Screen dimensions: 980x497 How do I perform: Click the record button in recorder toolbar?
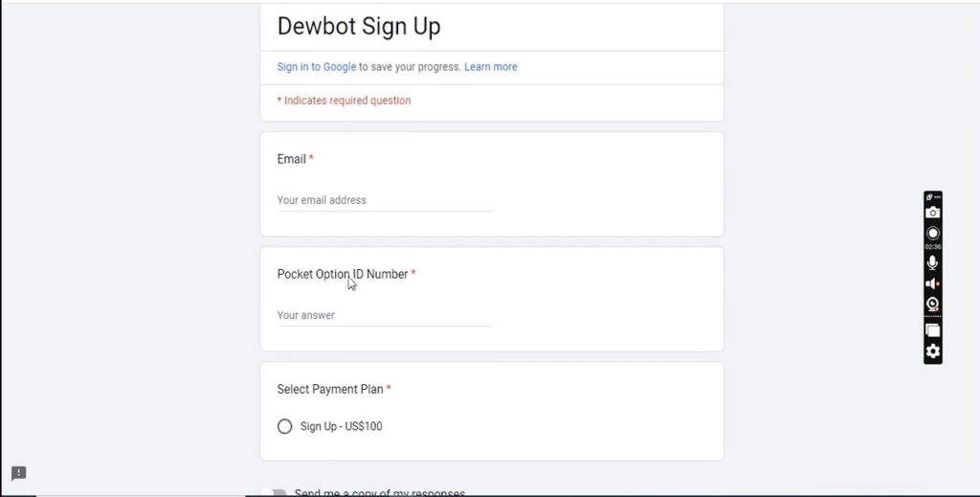(933, 233)
